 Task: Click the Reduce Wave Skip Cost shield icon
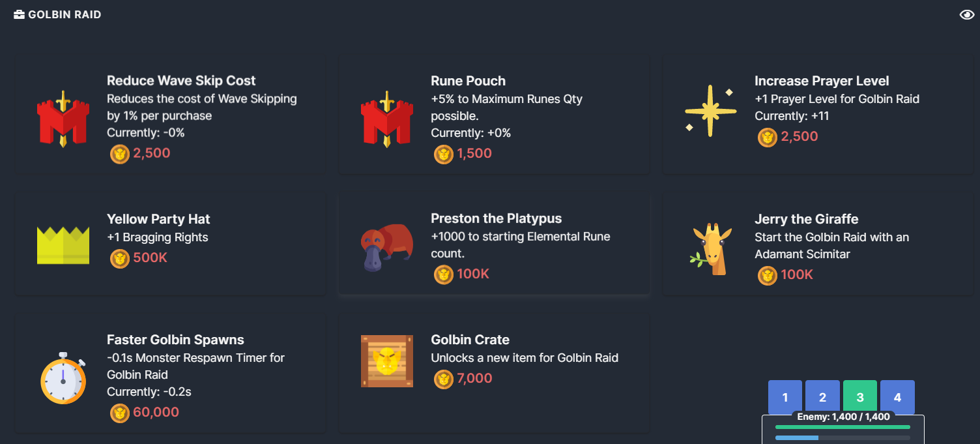click(x=63, y=117)
